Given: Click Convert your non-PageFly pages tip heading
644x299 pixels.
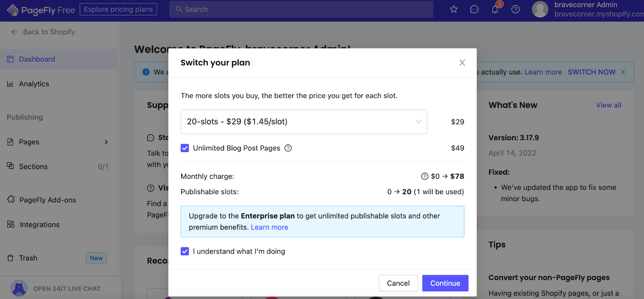Looking at the screenshot, I should (549, 278).
